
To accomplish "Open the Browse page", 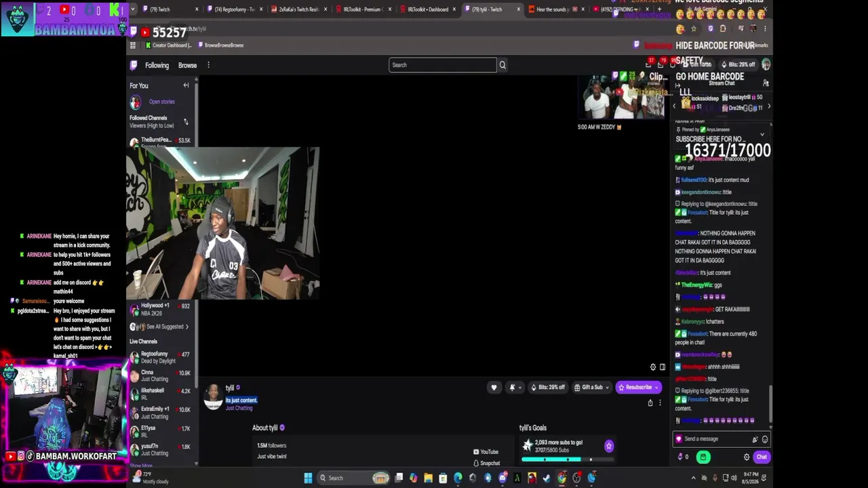I will click(187, 66).
